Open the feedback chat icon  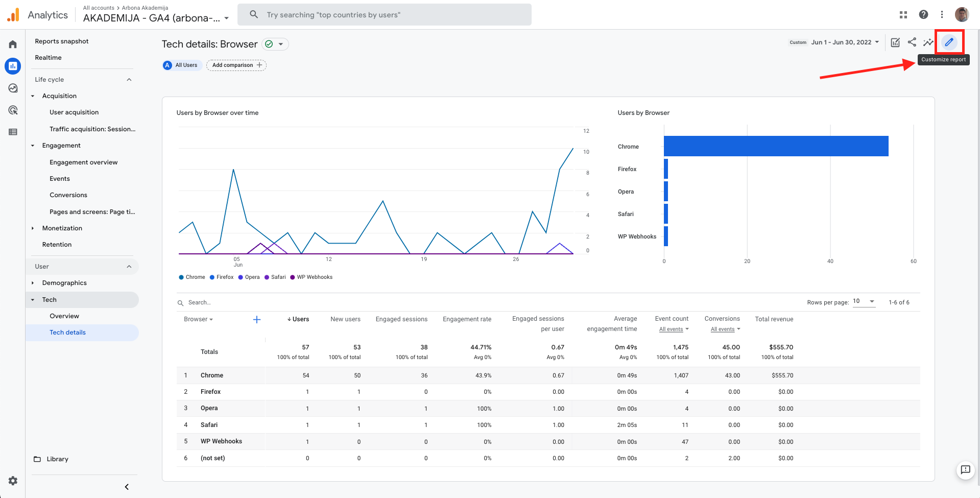pos(965,470)
